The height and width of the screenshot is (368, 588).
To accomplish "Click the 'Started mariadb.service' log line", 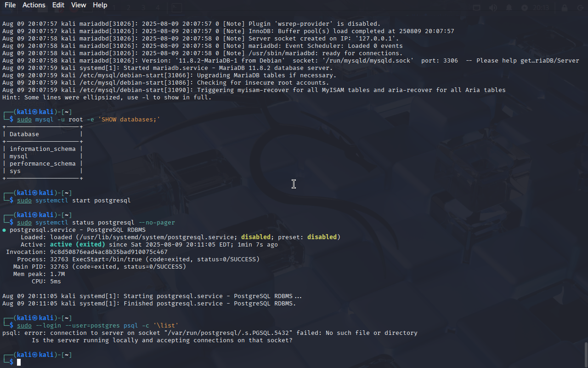I will coord(168,68).
